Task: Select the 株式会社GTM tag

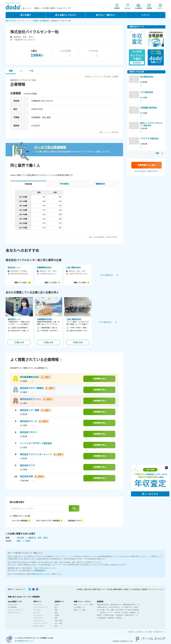Action: click(75, 520)
